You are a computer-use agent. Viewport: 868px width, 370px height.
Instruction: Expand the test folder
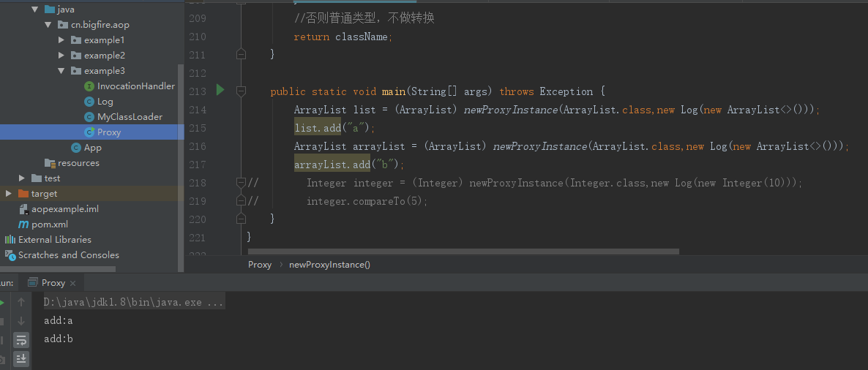click(x=21, y=178)
